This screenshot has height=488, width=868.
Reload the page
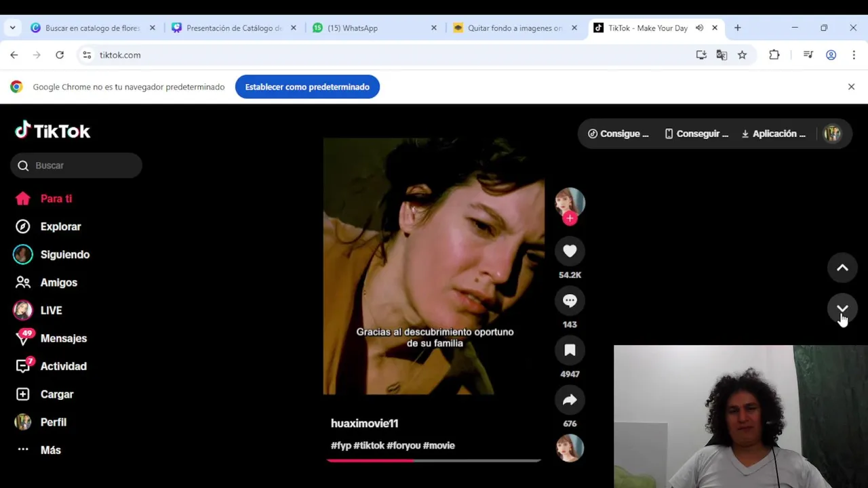click(x=60, y=55)
